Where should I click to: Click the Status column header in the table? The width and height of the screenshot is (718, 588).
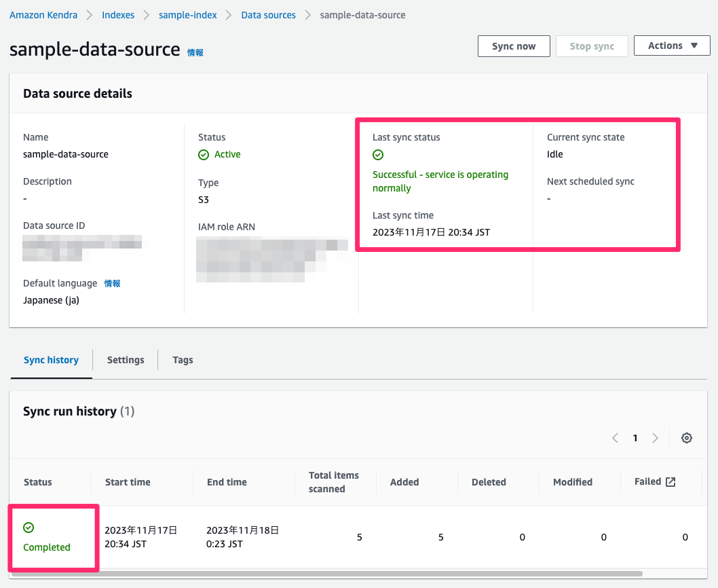tap(37, 482)
